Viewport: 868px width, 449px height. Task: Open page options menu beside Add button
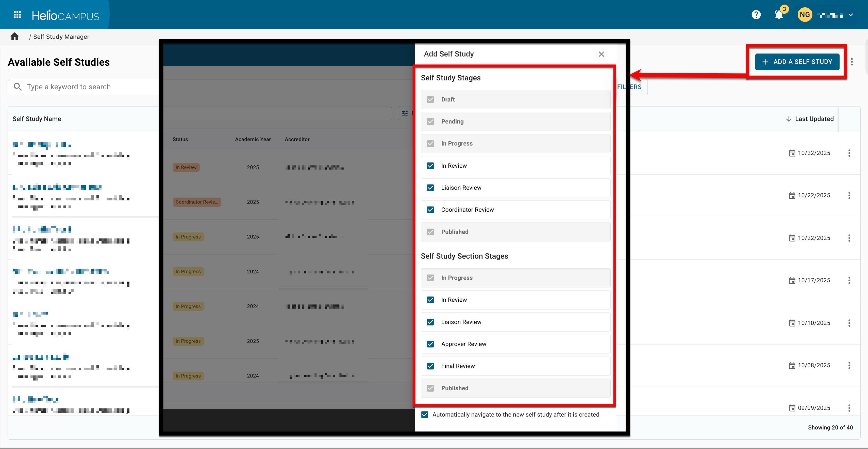852,62
